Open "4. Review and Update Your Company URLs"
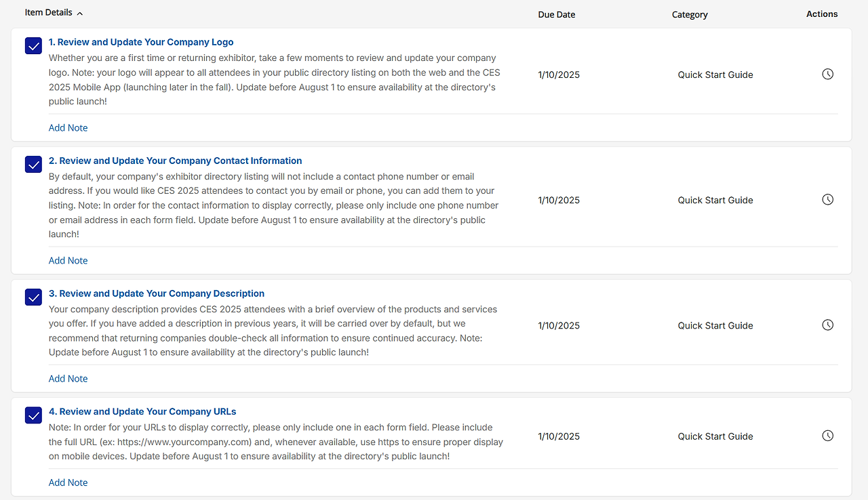Viewport: 868px width, 500px height. (x=142, y=411)
